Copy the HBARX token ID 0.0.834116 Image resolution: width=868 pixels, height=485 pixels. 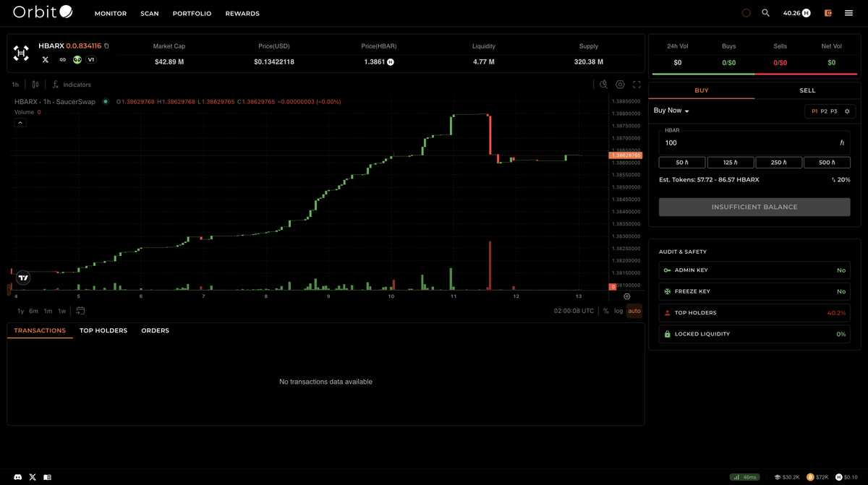[106, 46]
